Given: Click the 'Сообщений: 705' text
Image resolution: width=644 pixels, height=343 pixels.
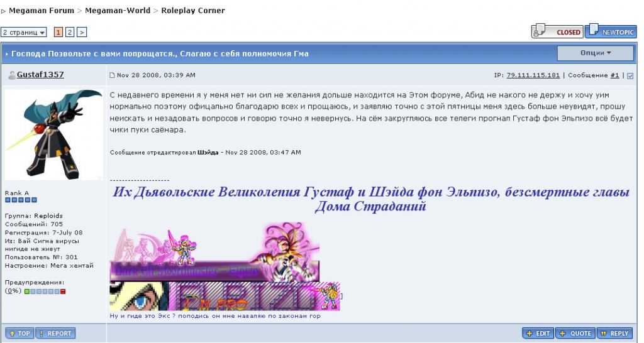Looking at the screenshot, I should [34, 224].
